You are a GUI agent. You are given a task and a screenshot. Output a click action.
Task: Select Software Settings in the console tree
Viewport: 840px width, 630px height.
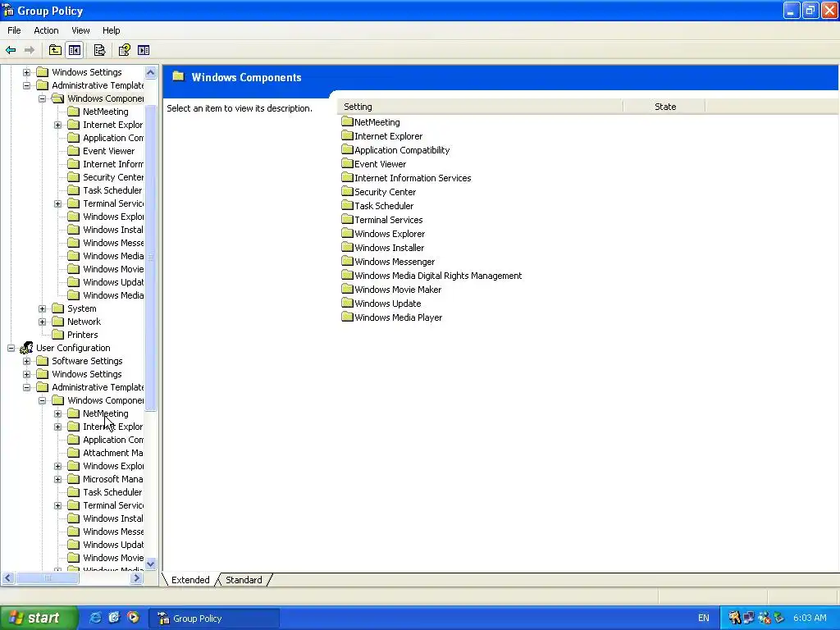point(87,361)
